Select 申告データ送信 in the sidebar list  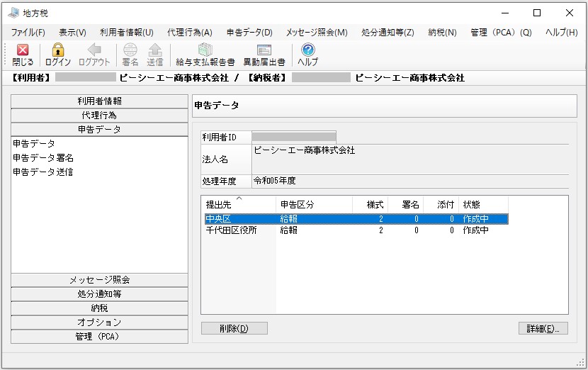(43, 172)
